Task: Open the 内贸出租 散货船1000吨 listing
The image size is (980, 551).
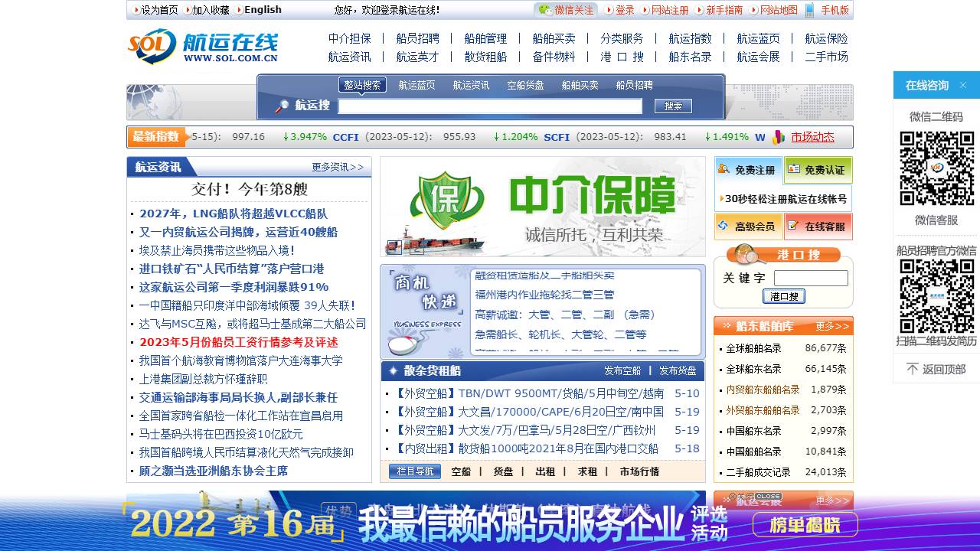Action: [527, 448]
